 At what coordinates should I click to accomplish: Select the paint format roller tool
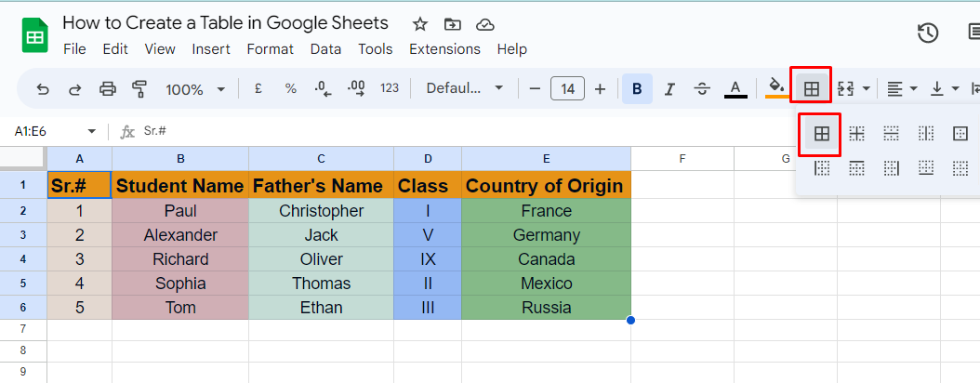click(139, 89)
